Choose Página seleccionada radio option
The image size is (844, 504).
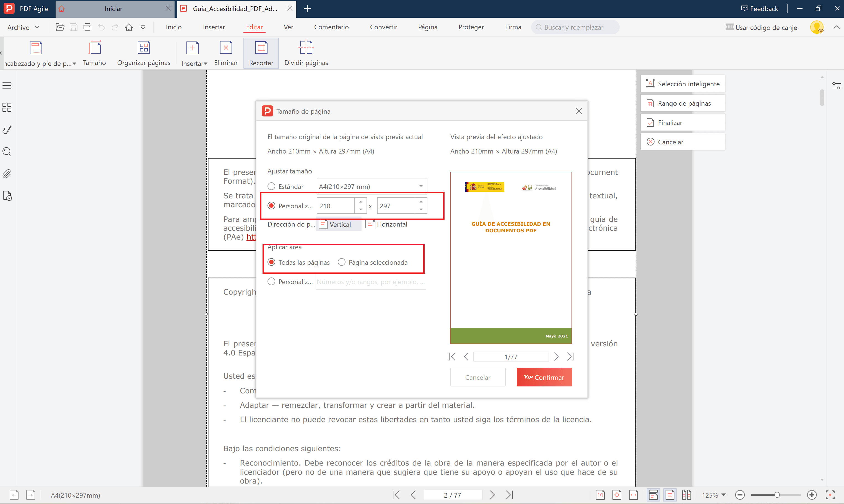click(341, 262)
